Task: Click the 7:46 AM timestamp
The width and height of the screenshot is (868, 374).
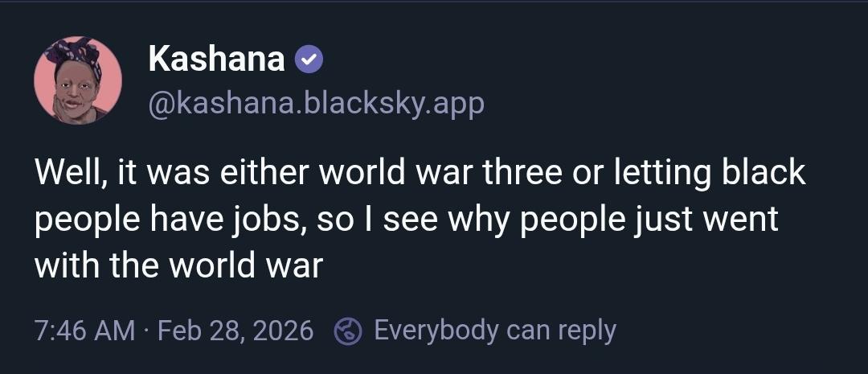Action: pyautogui.click(x=84, y=331)
